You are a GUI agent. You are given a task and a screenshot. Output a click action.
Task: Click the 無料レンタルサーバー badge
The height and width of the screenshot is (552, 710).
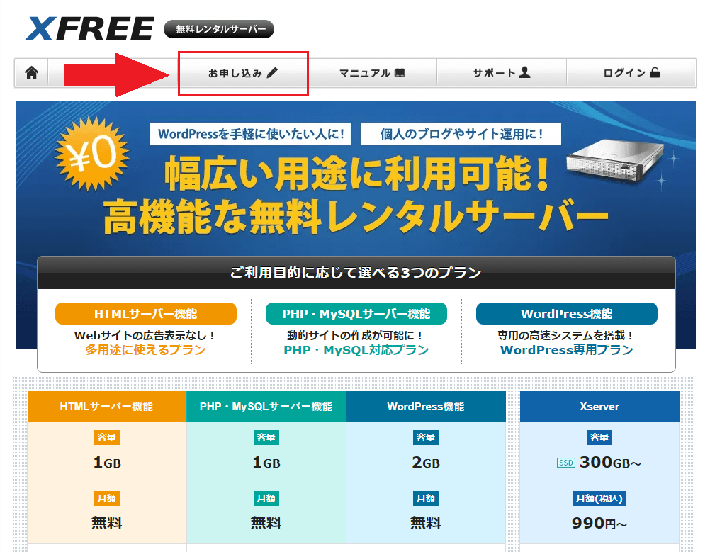[219, 29]
